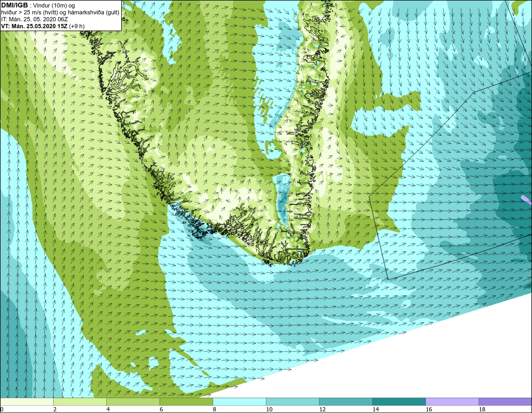Click the 10–12 m/s light teal legend swatch

point(293,402)
